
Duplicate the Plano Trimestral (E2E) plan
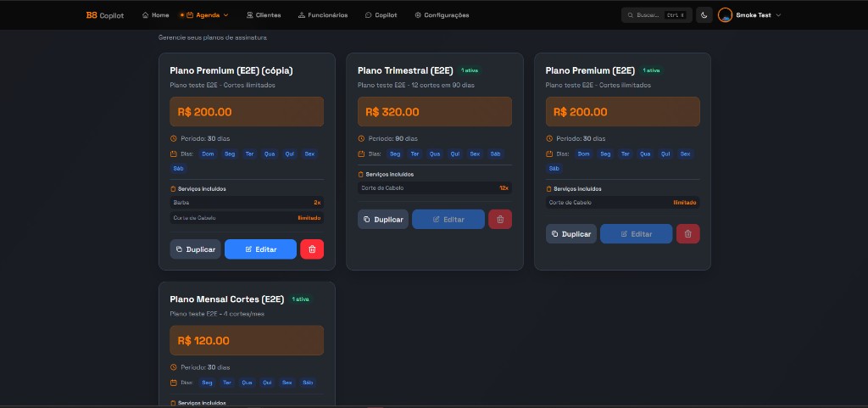[383, 220]
